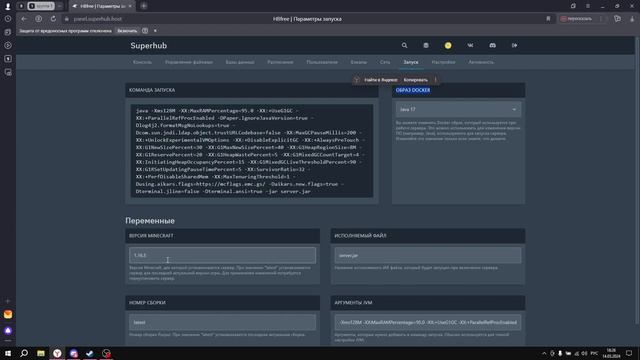
Task: Switch to Сеть tab
Action: click(385, 62)
